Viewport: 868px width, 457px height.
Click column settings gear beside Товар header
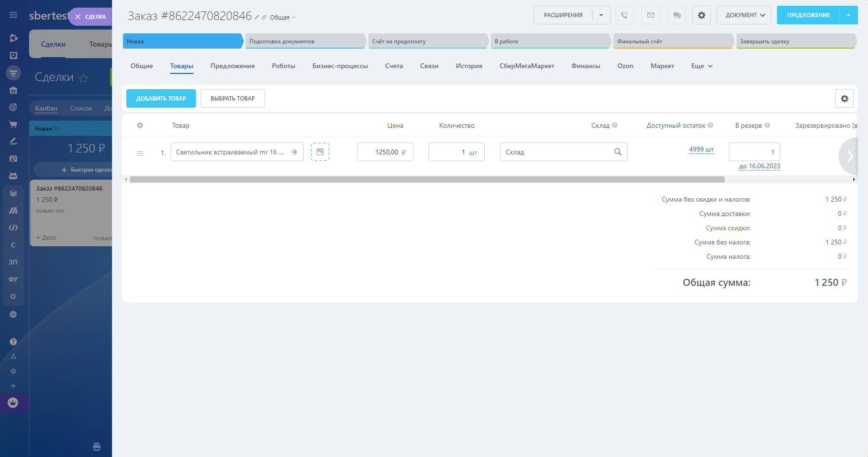[140, 125]
